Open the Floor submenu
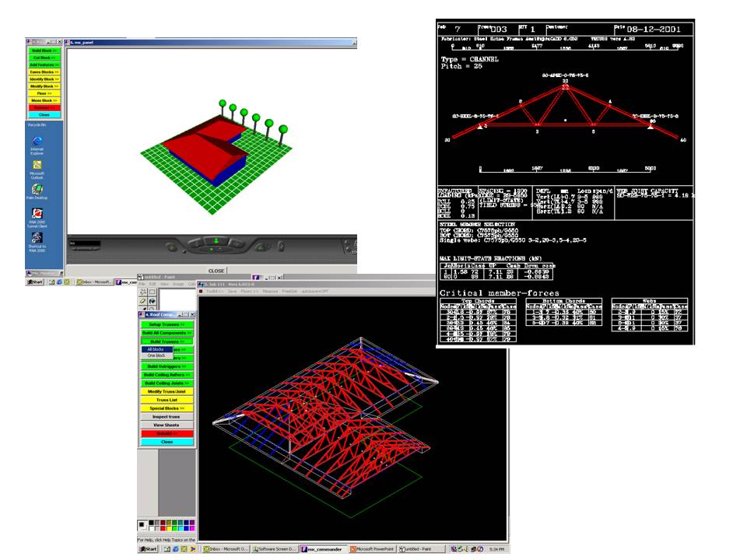The width and height of the screenshot is (747, 560). [44, 93]
